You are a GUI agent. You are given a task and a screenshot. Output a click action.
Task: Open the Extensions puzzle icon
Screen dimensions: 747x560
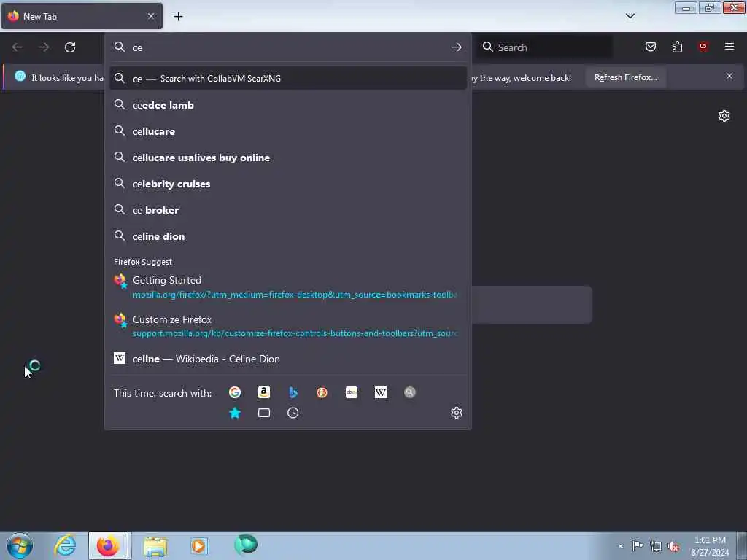677,47
